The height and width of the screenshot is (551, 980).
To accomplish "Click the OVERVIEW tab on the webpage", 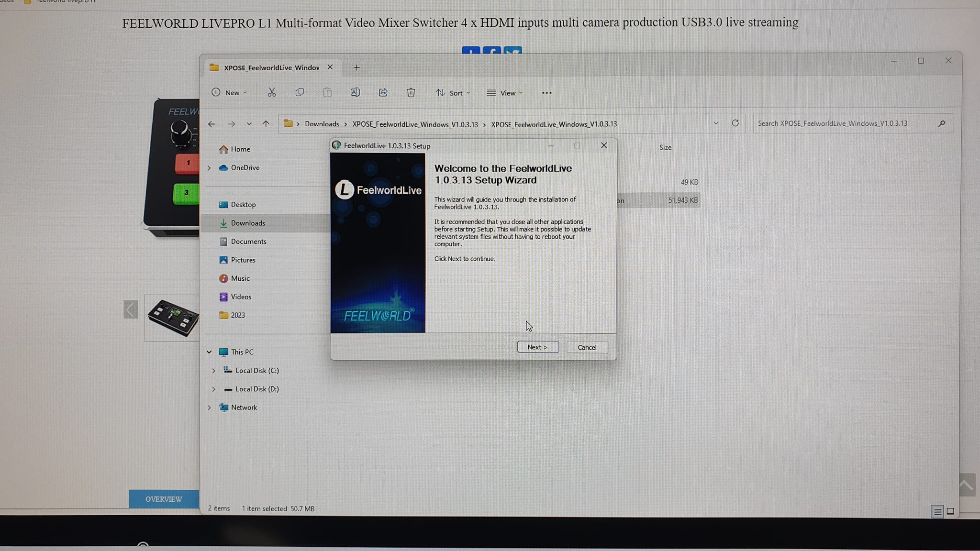I will pyautogui.click(x=164, y=499).
